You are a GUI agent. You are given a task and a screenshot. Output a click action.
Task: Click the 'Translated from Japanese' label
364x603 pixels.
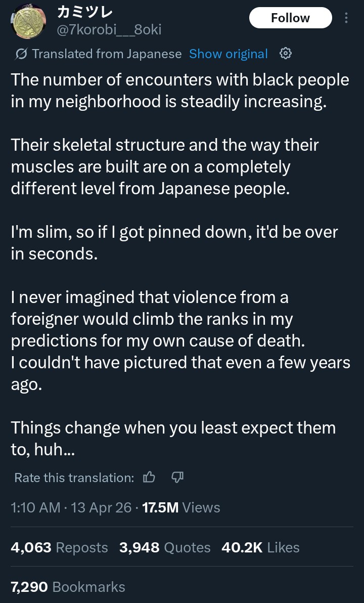click(x=107, y=54)
